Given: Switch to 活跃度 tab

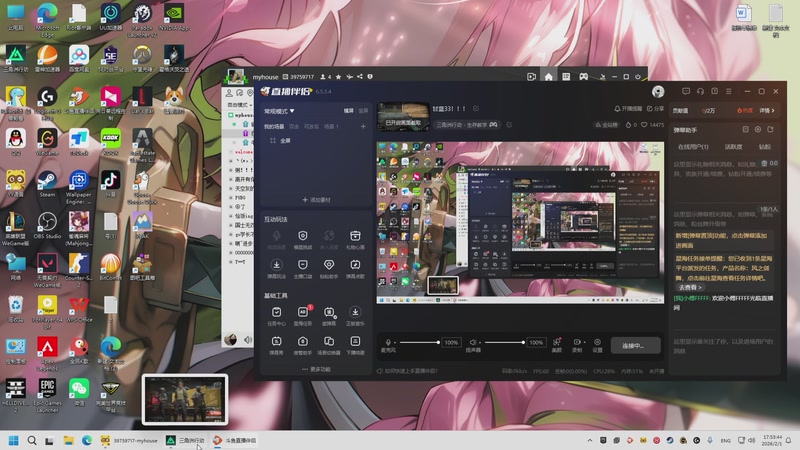Looking at the screenshot, I should pyautogui.click(x=733, y=147).
